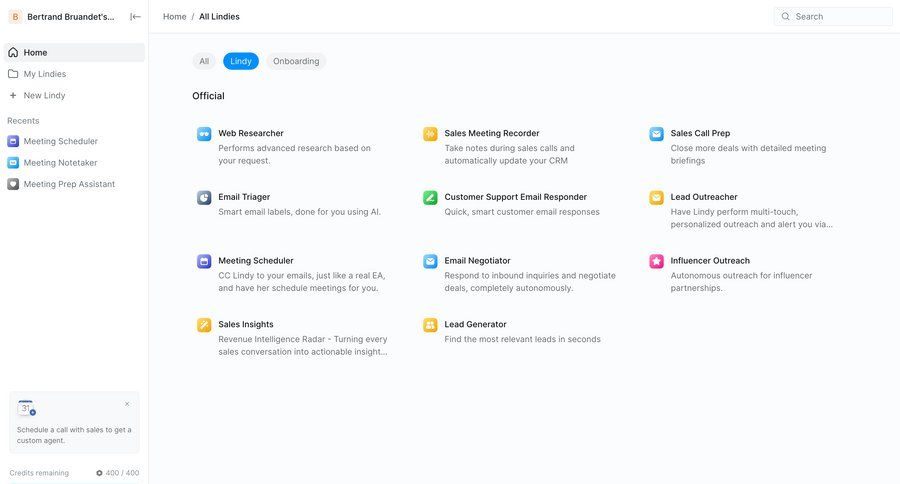900x484 pixels.
Task: Click 'Smart email labels' description text
Action: [x=299, y=212]
